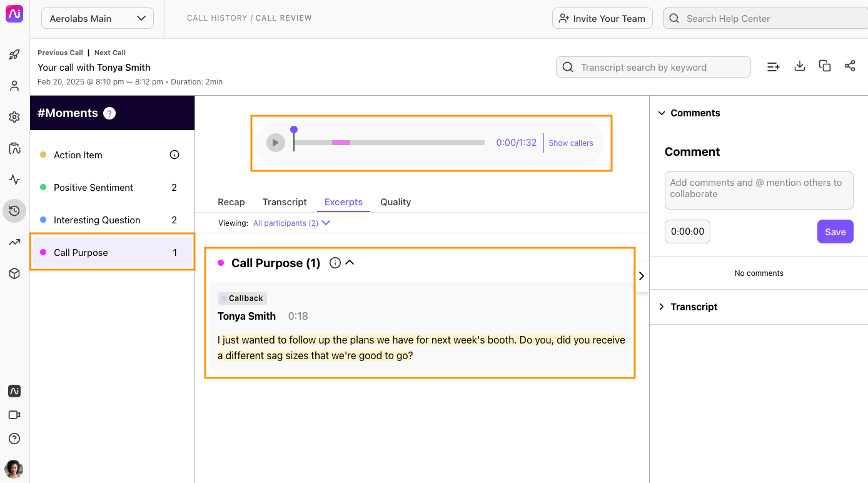
Task: Open the help question mark in sidebar
Action: [x=14, y=439]
